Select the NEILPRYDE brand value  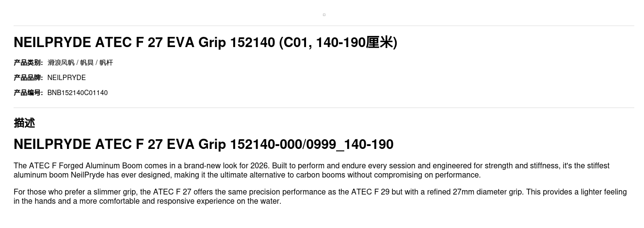66,78
